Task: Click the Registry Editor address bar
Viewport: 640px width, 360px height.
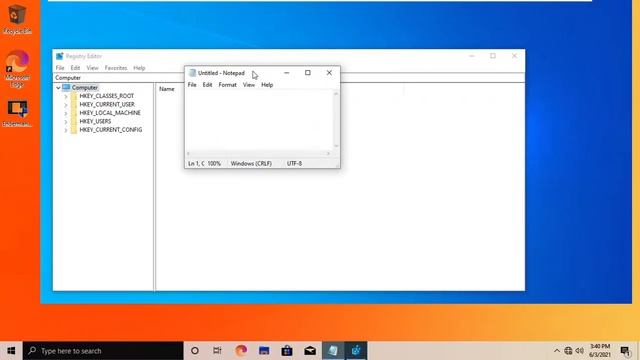Action: coord(289,78)
